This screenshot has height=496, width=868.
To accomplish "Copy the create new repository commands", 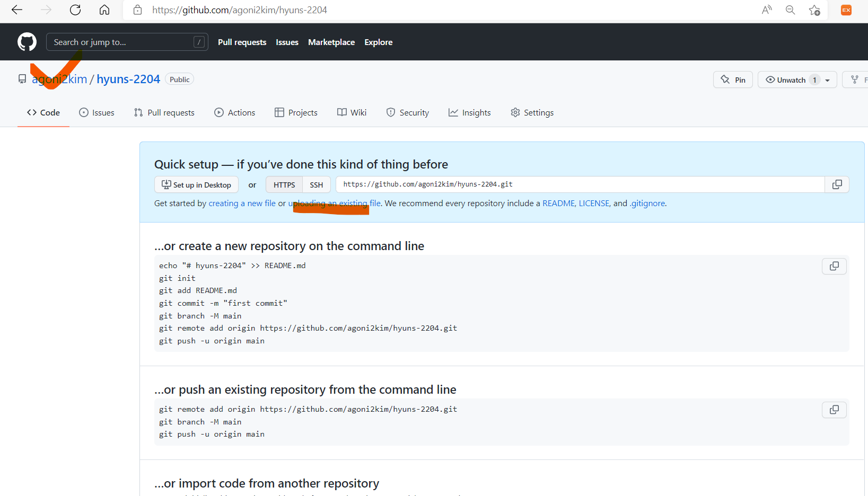I will (834, 266).
